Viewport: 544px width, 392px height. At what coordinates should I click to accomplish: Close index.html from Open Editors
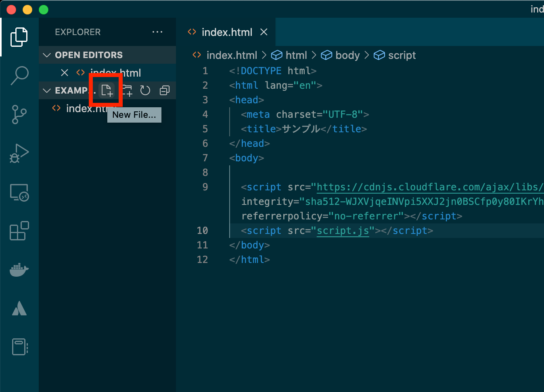[x=65, y=73]
